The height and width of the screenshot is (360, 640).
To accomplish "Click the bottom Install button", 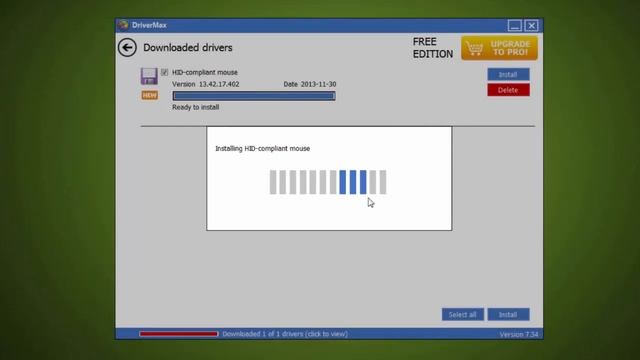I will click(508, 314).
